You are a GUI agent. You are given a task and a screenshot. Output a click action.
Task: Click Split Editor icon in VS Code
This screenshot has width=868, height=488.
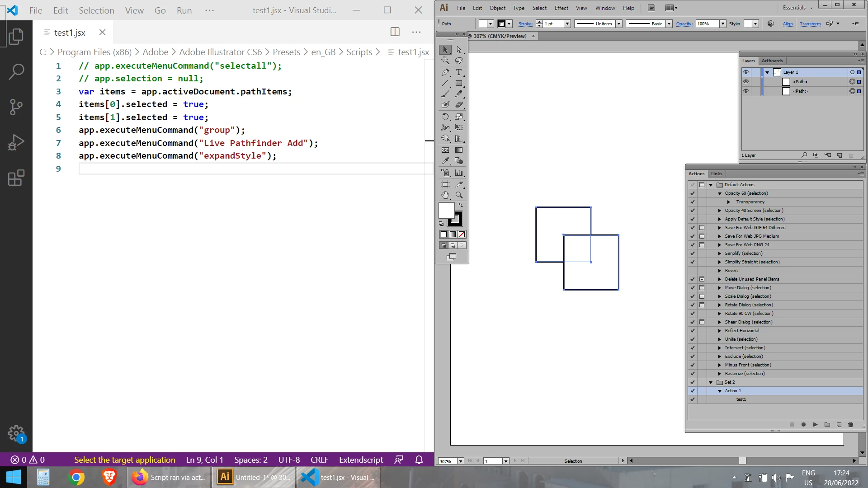pyautogui.click(x=395, y=32)
